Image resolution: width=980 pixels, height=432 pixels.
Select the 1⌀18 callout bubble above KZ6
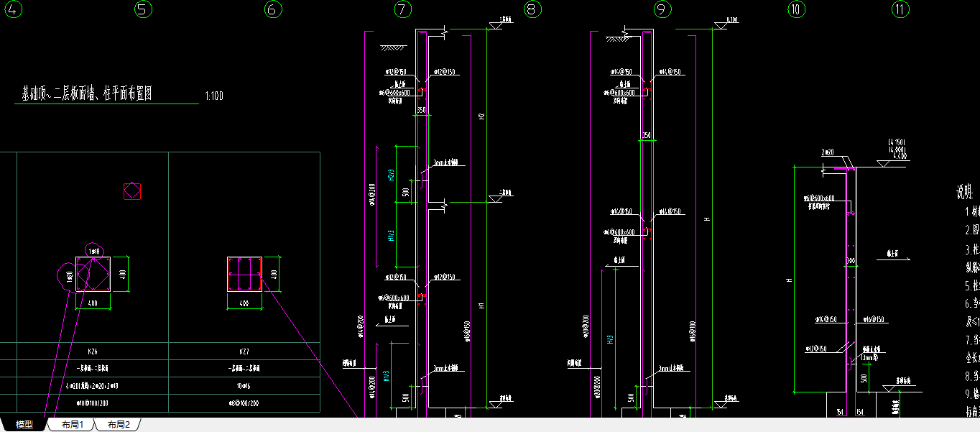pos(93,251)
